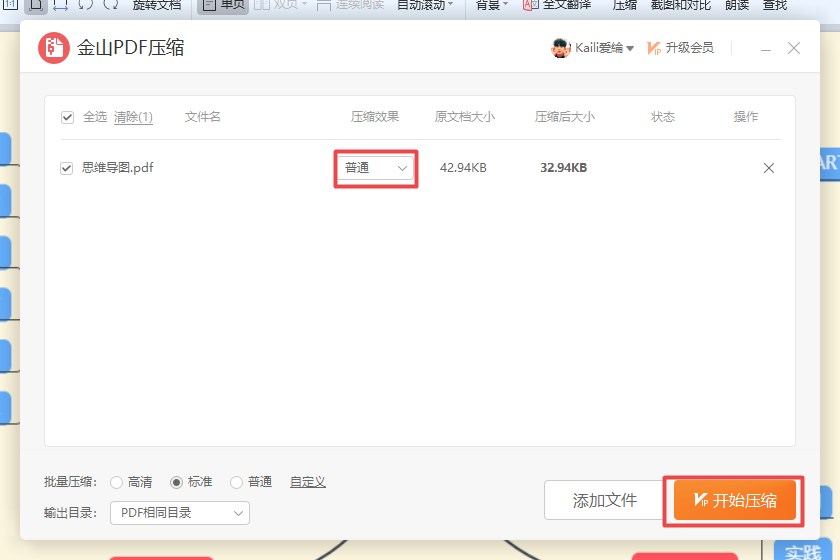Close the 金山PDF压缩 dialog window

point(794,48)
